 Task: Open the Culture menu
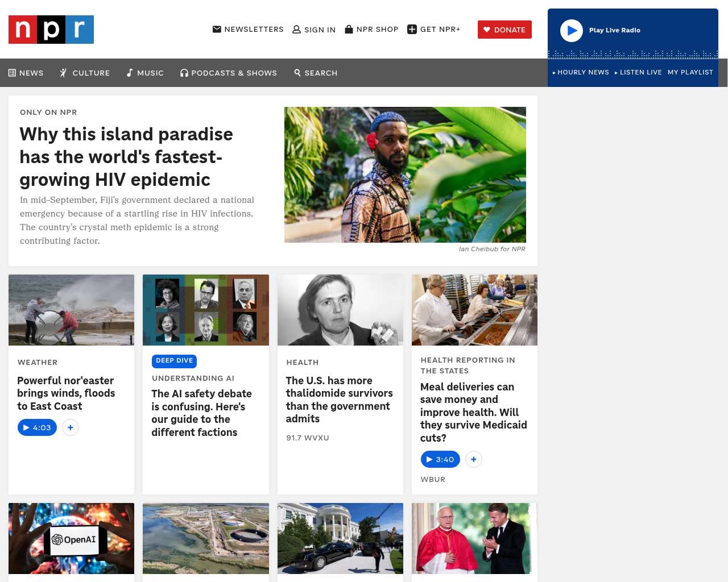(x=85, y=73)
